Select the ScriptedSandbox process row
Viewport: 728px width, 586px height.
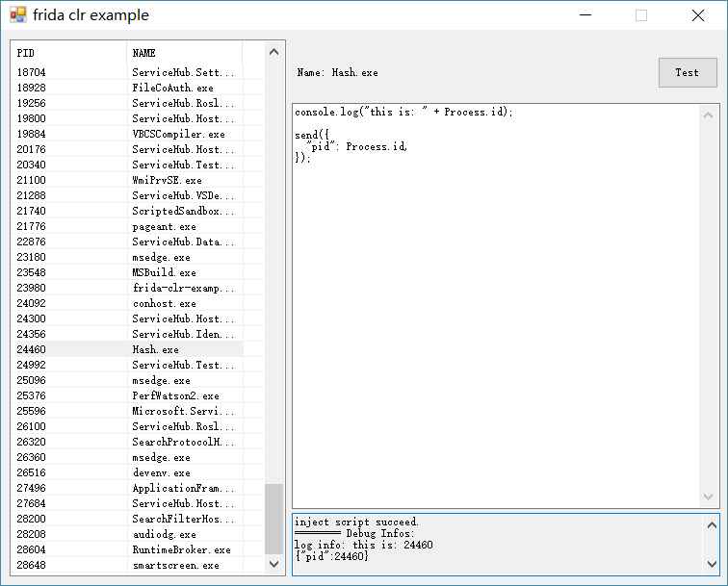coord(127,211)
